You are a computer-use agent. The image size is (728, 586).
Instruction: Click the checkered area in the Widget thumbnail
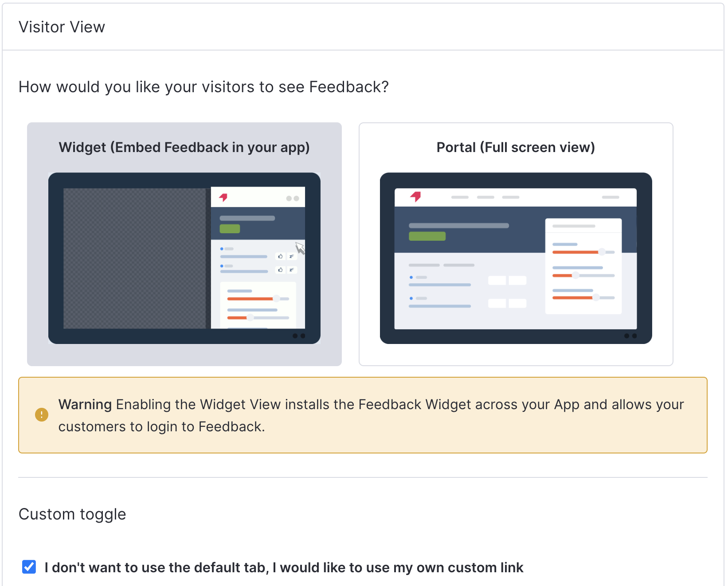(135, 258)
